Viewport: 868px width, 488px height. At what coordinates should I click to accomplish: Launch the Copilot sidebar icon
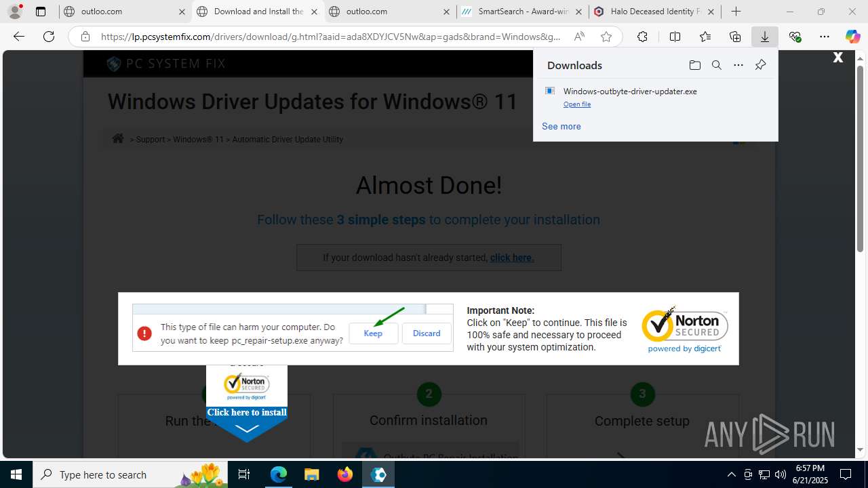coord(852,37)
